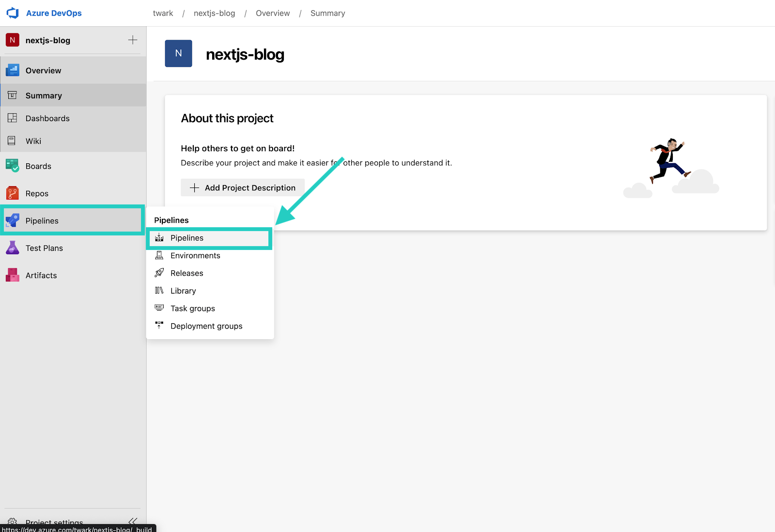
Task: Collapse the sidebar with double-chevron icon
Action: coord(133,521)
